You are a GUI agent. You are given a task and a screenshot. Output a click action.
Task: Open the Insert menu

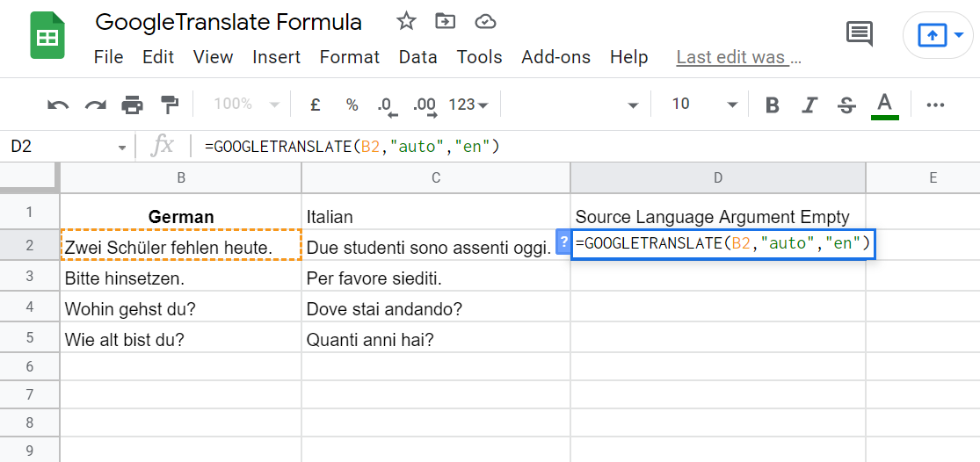coord(276,57)
